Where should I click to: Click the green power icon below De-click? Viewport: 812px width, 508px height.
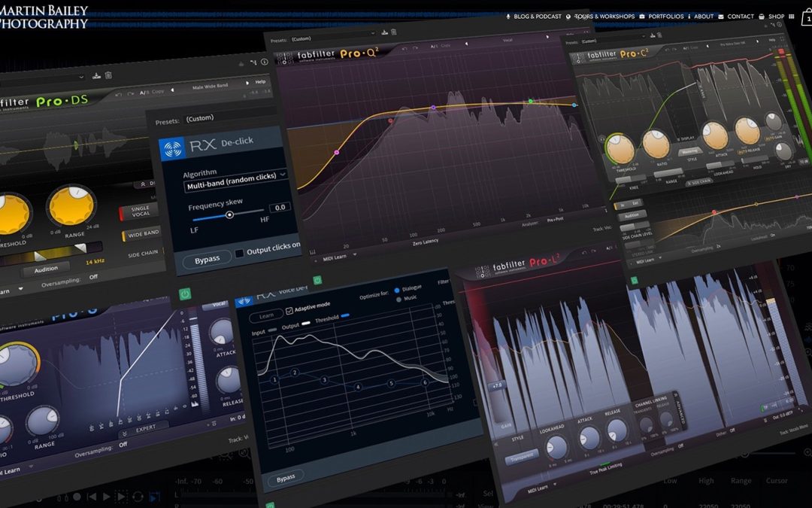coord(184,293)
